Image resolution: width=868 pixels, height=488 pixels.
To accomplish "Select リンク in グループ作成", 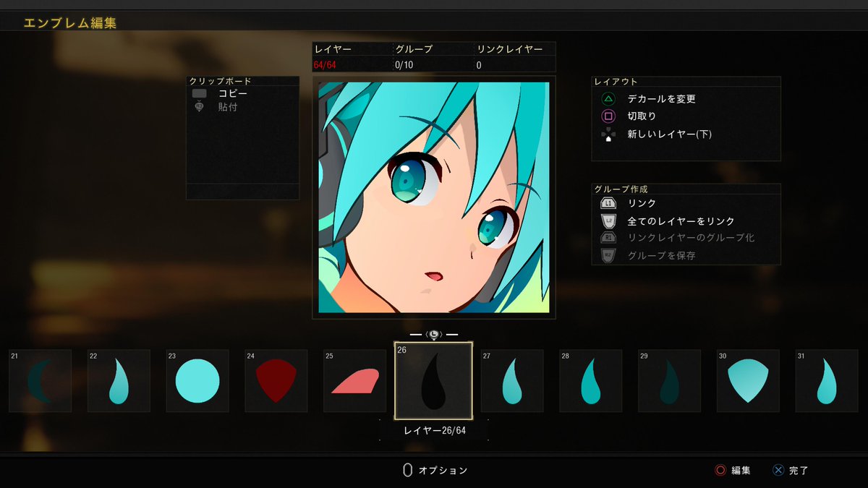I will (642, 203).
